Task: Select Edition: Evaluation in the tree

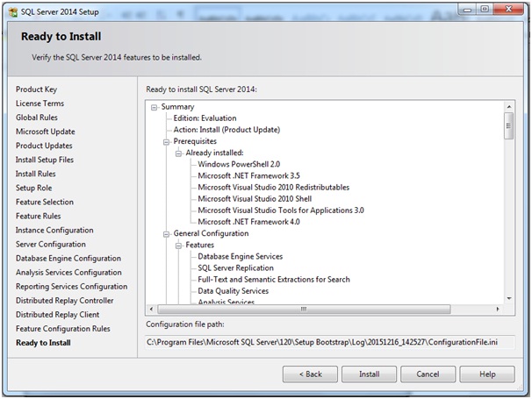Action: tap(205, 118)
